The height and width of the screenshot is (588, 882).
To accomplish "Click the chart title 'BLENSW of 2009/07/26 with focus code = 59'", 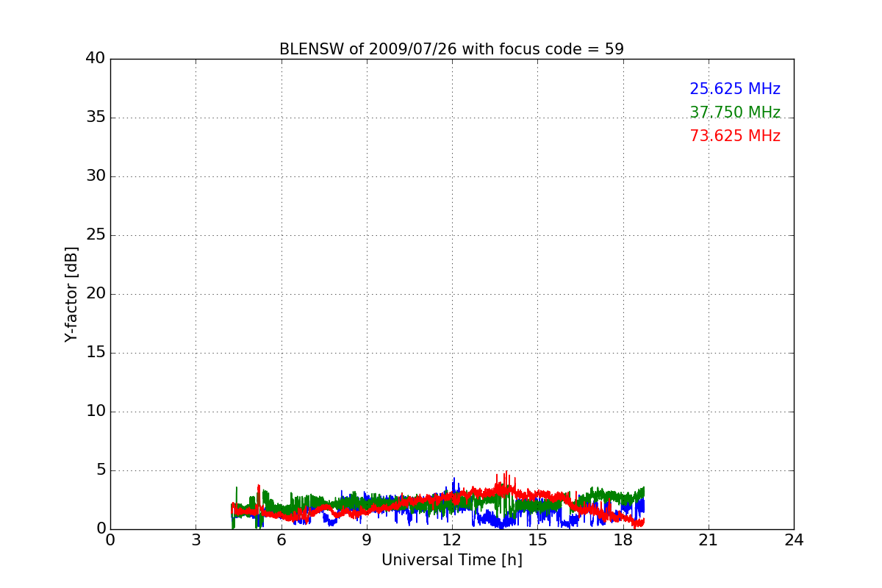I will 451,49.
